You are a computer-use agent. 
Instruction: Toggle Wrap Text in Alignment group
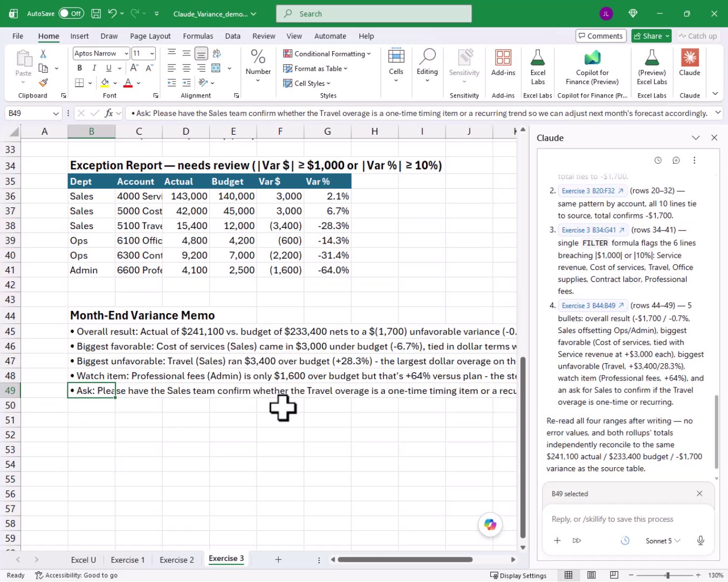(217, 53)
